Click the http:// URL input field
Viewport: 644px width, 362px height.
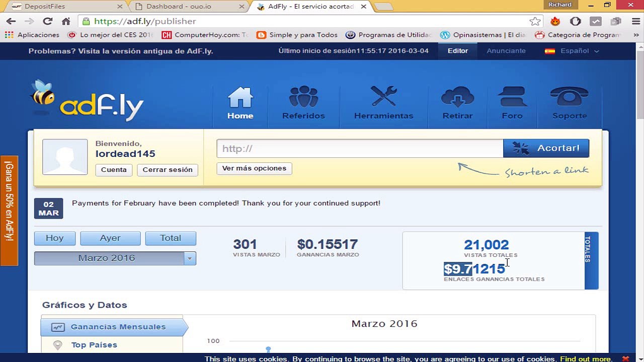(x=360, y=148)
